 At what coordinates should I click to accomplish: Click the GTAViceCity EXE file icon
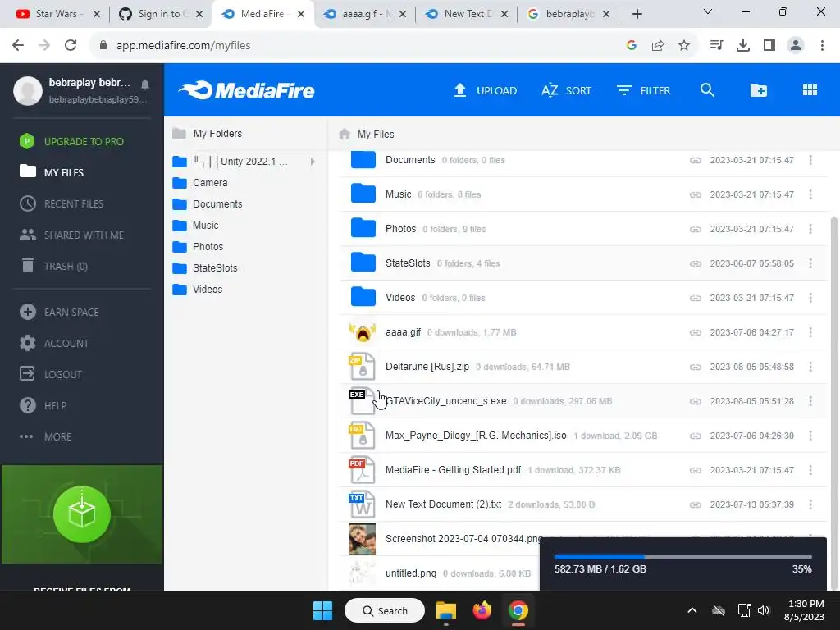point(362,401)
